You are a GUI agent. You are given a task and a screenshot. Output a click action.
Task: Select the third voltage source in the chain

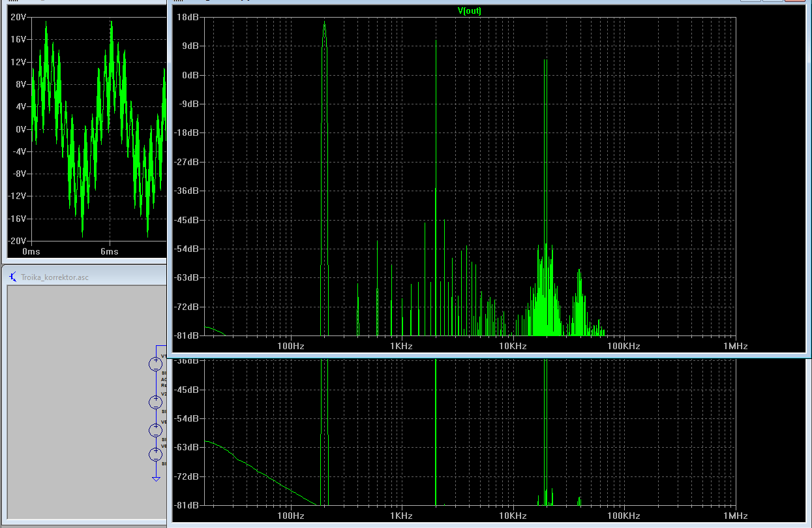point(156,429)
